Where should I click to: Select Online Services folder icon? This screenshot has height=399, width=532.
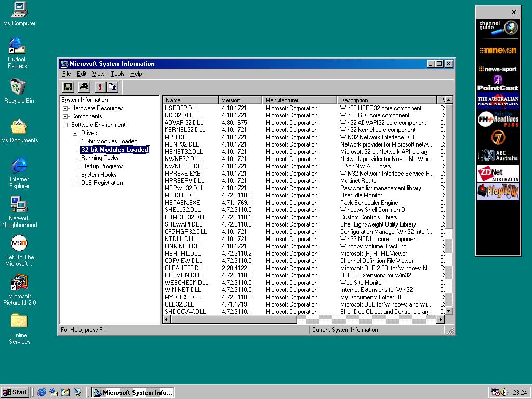(x=19, y=329)
